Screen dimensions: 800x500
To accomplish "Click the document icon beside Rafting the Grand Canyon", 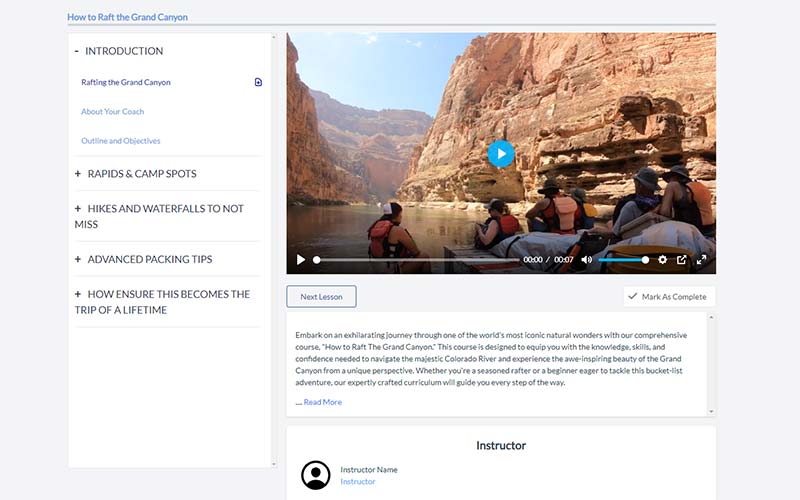I will point(258,82).
